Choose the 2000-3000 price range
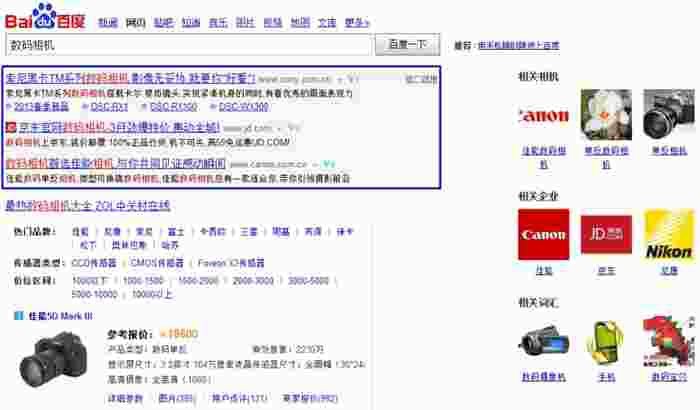The width and height of the screenshot is (700, 410). pos(253,281)
